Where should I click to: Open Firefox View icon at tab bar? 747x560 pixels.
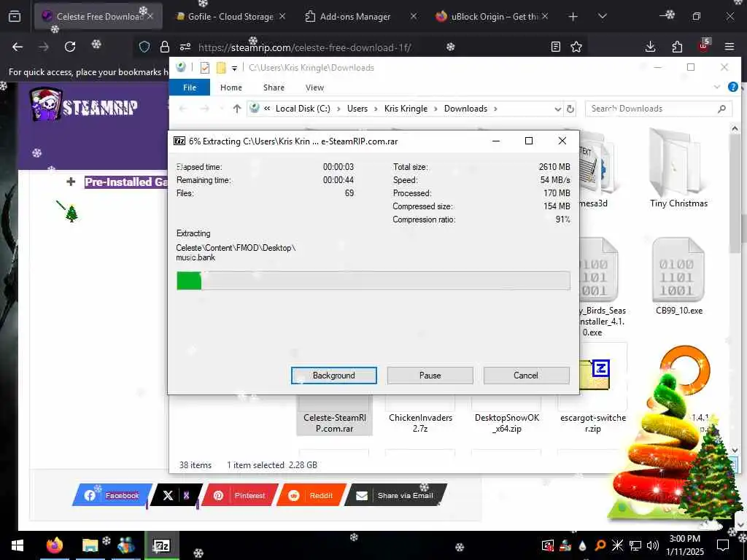click(x=15, y=17)
